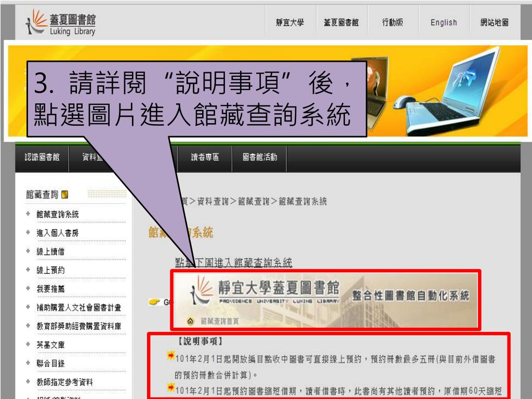Viewport: 532px width, 399px height.
Task: Click the 點擊下圖進入館藏查詢系統 link text
Action: pyautogui.click(x=233, y=262)
